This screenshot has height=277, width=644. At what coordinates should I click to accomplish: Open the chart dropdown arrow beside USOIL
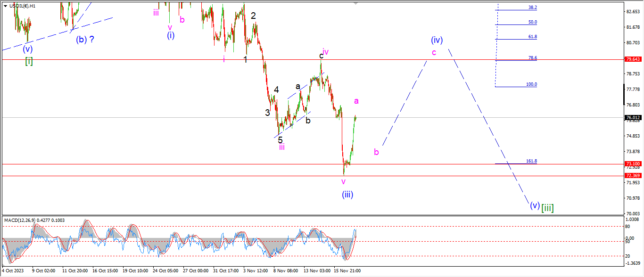5,6
